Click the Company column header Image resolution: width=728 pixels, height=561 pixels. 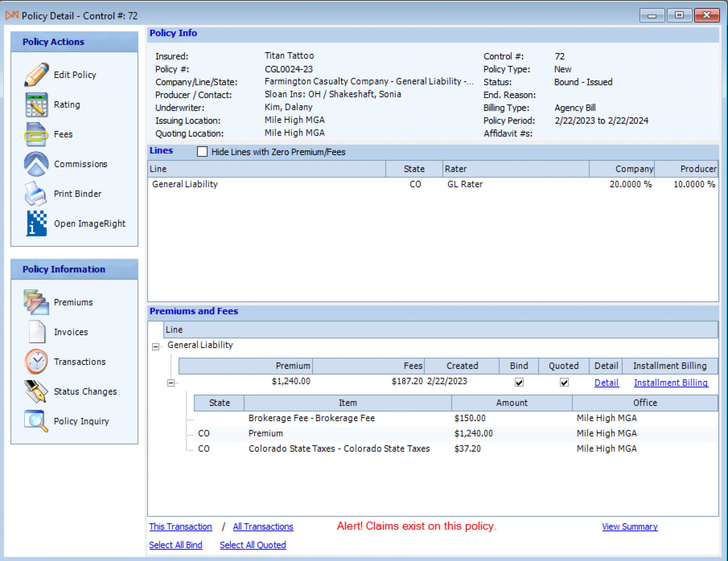pos(622,169)
